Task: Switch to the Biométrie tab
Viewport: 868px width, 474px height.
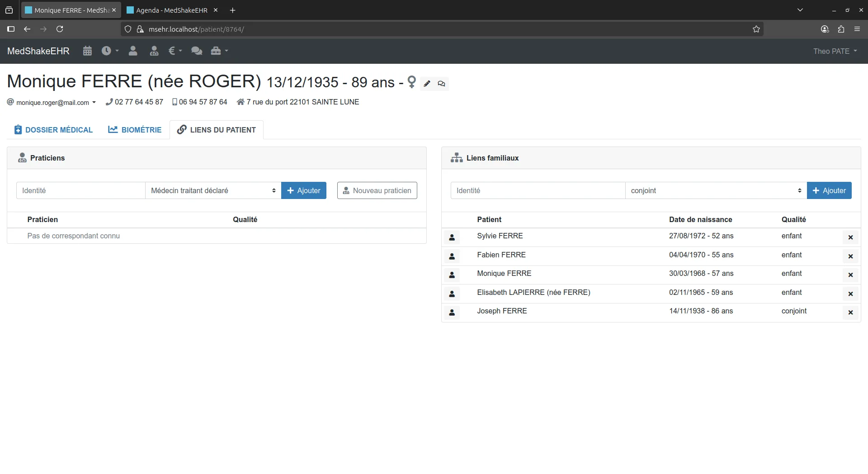Action: coord(135,130)
